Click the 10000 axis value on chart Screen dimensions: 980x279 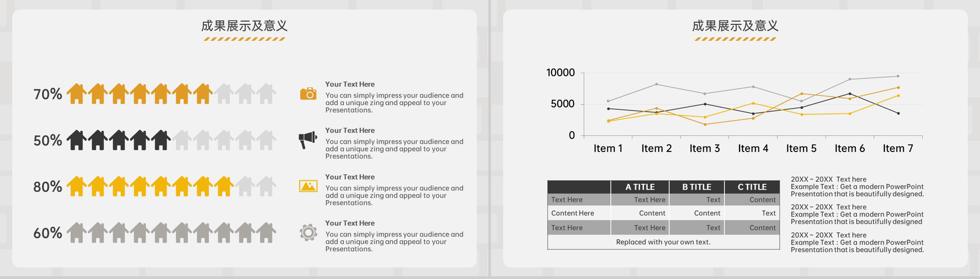(561, 72)
